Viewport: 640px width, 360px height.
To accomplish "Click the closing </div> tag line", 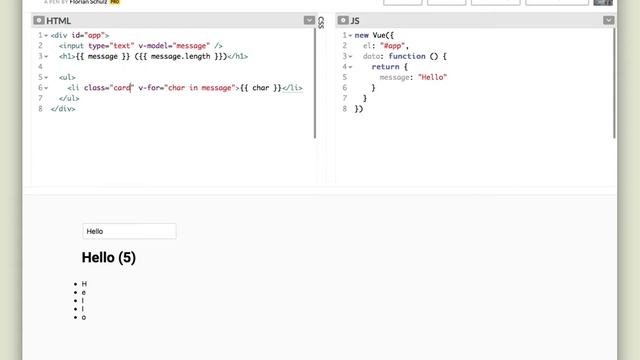I will 63,109.
